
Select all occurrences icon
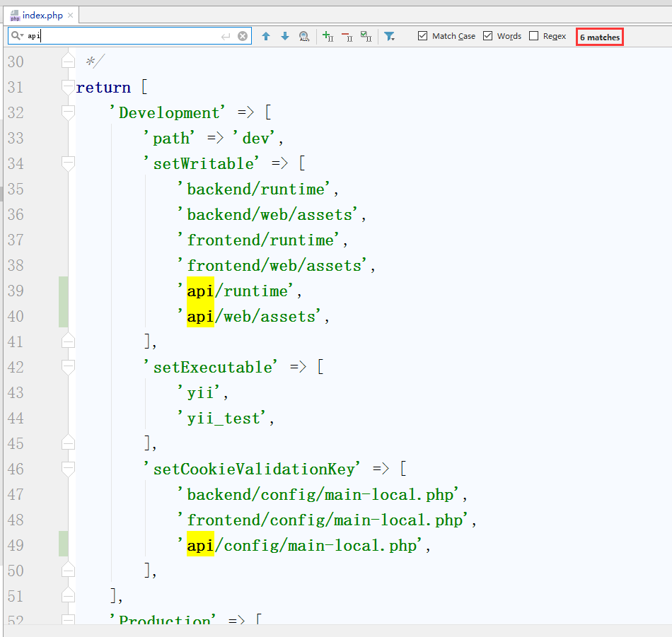[x=366, y=36]
